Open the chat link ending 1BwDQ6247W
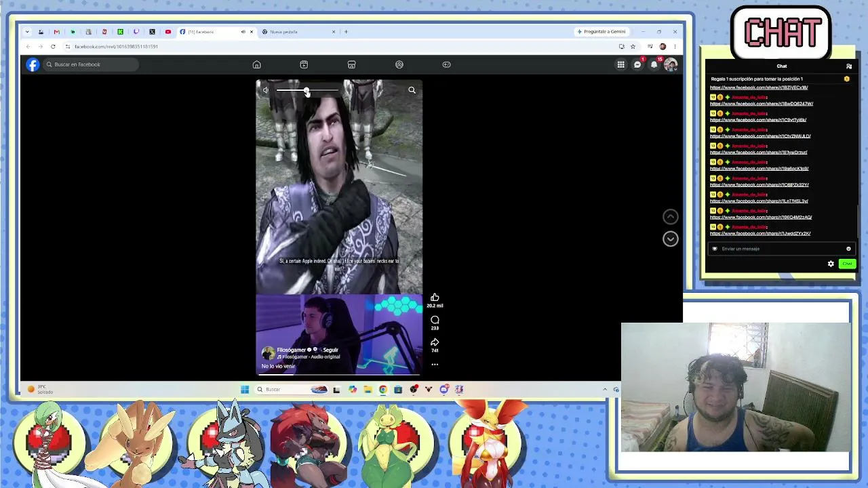This screenshot has width=868, height=488. [x=762, y=104]
